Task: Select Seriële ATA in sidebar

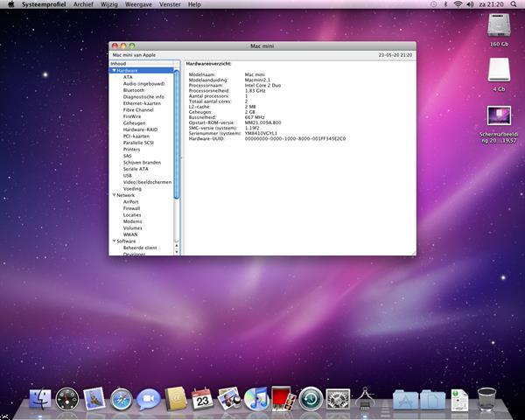Action: (136, 169)
